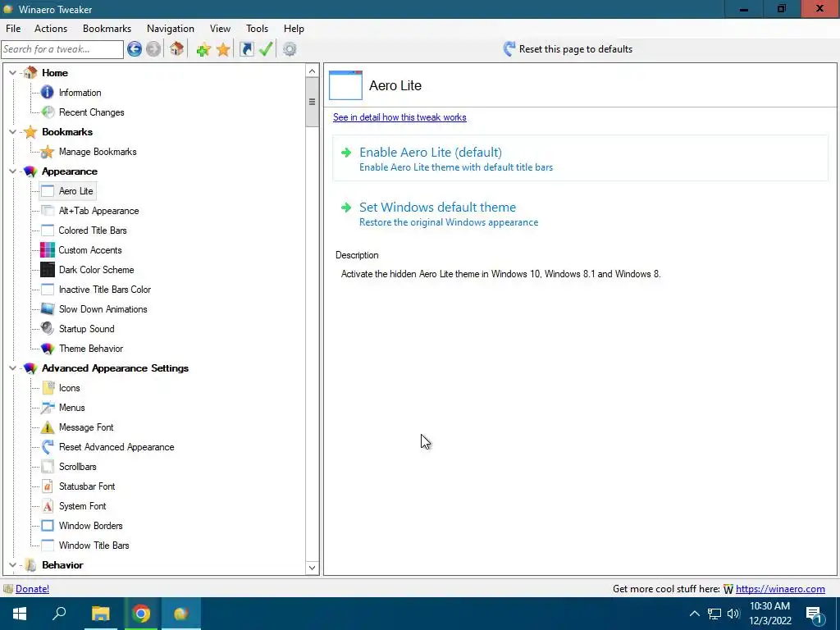Show hidden system tray icons chevron
Image resolution: width=840 pixels, height=630 pixels.
point(694,614)
